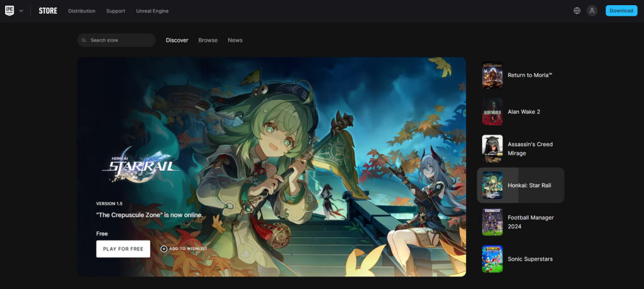Click the Alan Wake 2 thumbnail

(492, 111)
